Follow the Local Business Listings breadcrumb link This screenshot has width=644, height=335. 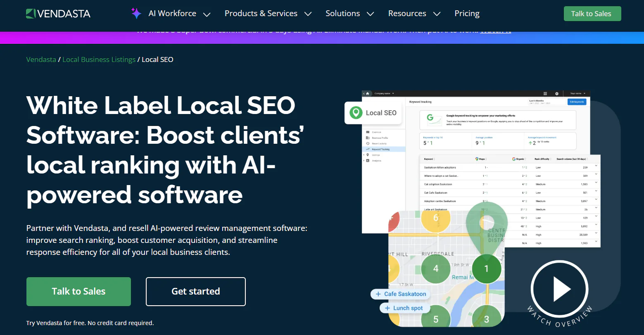[x=99, y=59]
